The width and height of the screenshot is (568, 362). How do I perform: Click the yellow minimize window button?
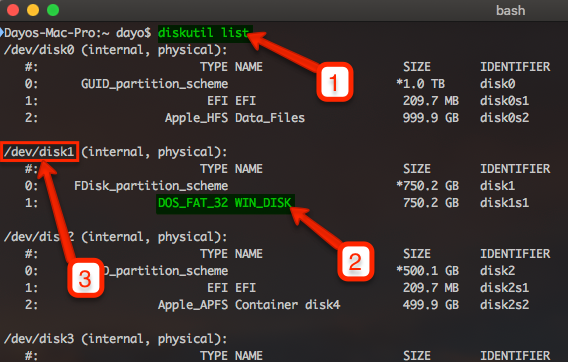33,9
